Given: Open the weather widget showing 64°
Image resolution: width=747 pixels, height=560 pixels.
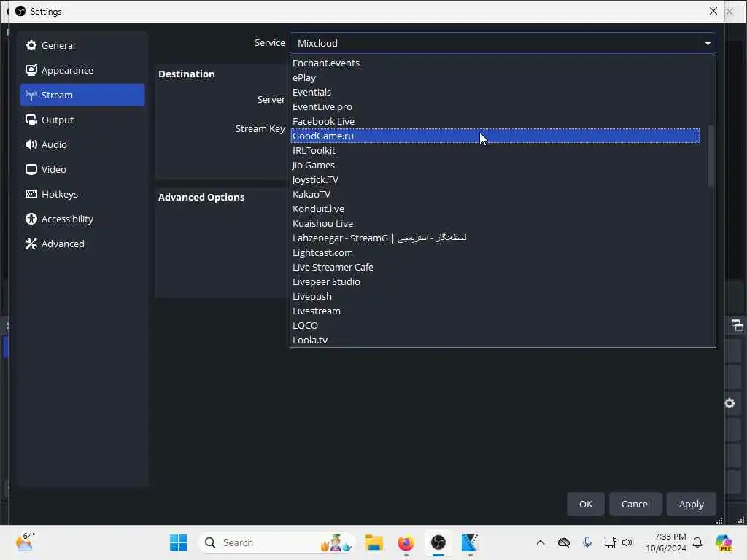Looking at the screenshot, I should (x=25, y=542).
